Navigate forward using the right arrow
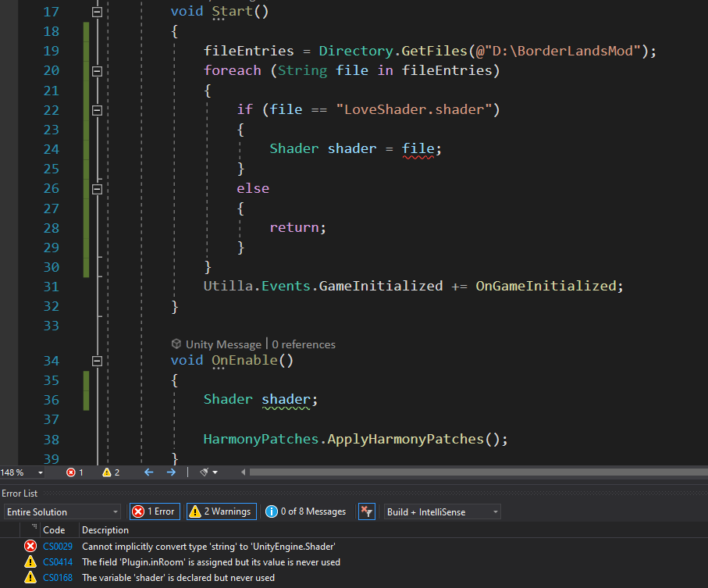708x588 pixels. tap(171, 472)
